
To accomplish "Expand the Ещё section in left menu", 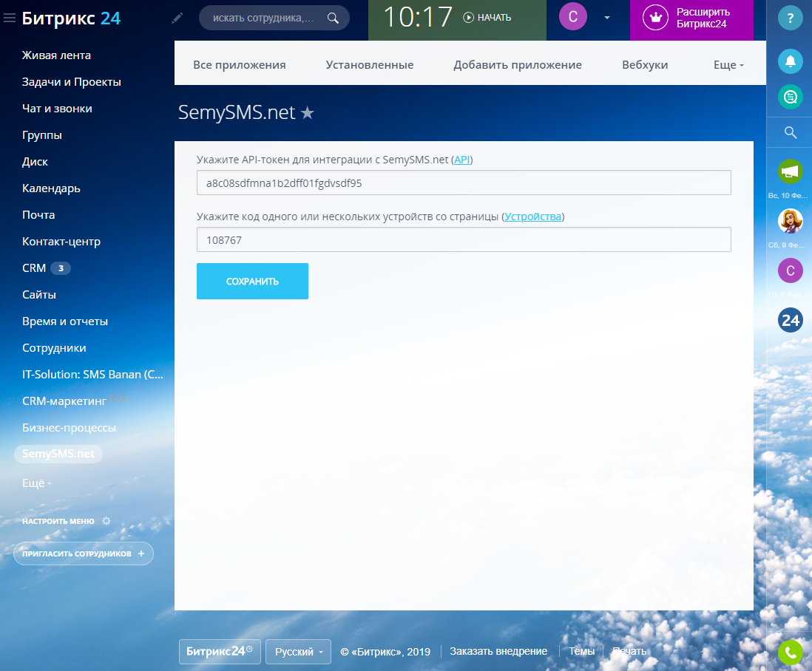I will (37, 483).
